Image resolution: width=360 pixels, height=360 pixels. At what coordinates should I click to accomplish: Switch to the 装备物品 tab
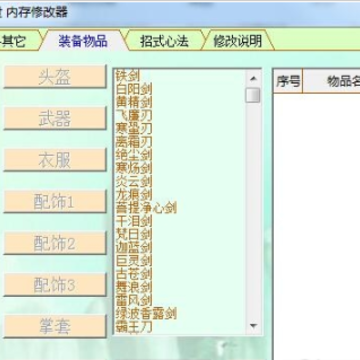[x=83, y=41]
